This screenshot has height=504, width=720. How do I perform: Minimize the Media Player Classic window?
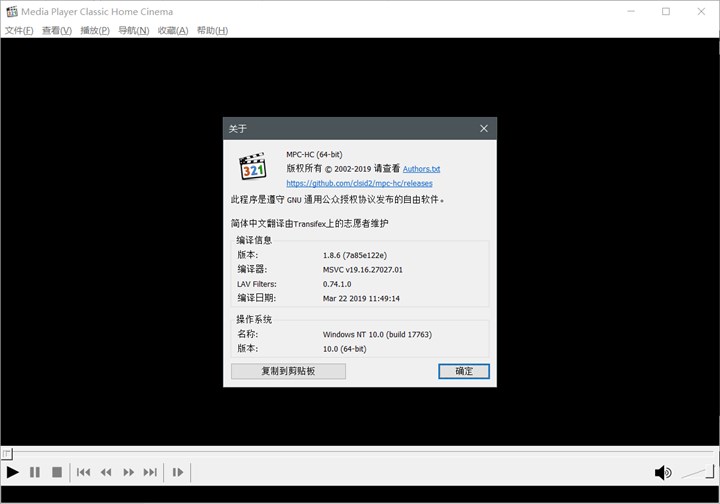631,11
